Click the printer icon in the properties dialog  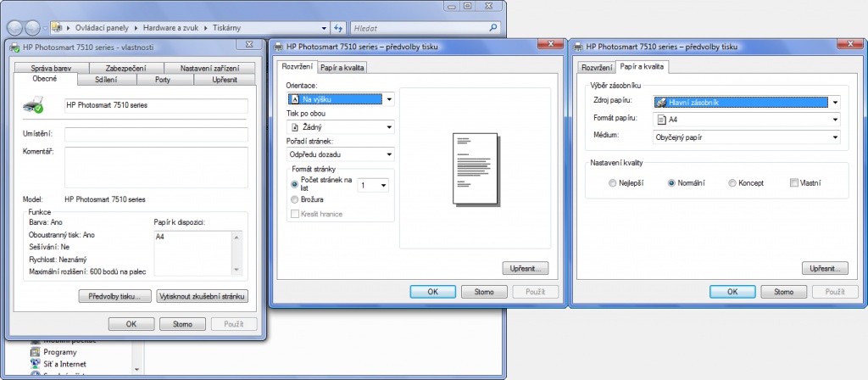(33, 104)
